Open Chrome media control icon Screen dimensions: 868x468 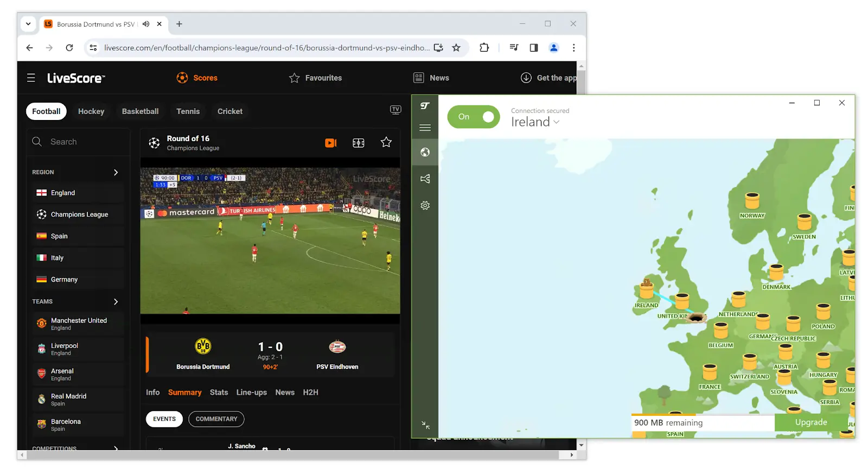coord(514,48)
